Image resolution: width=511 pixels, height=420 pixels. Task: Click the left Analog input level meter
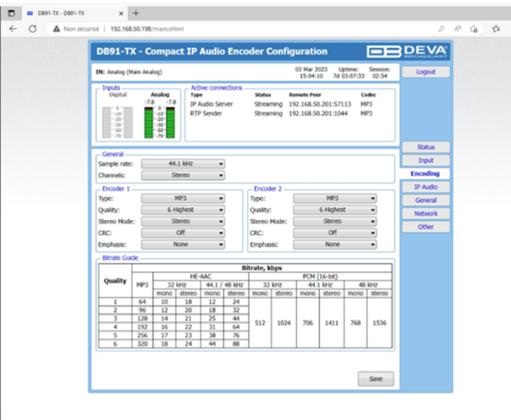click(148, 123)
